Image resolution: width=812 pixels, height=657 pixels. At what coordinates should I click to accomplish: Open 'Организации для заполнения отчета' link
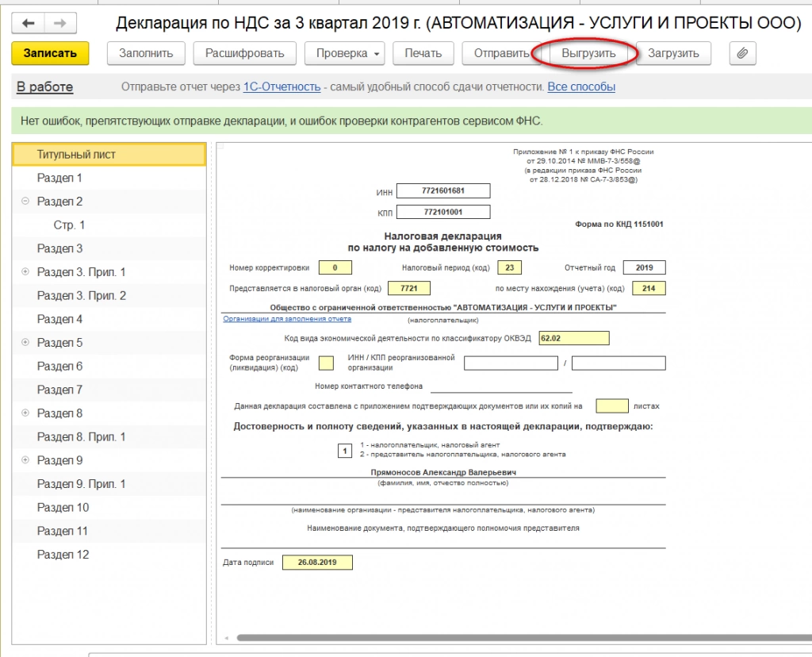pyautogui.click(x=287, y=319)
